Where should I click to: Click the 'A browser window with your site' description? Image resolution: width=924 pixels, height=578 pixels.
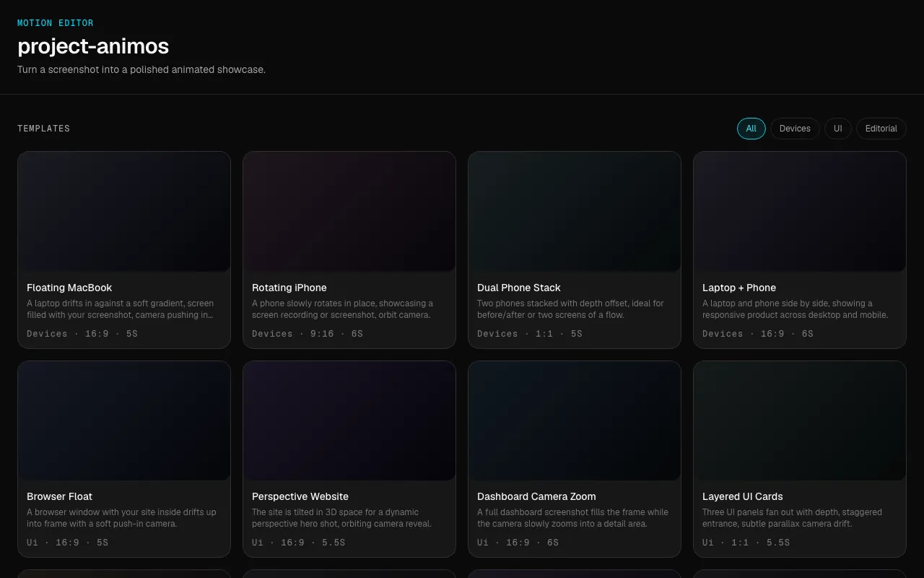coord(121,518)
